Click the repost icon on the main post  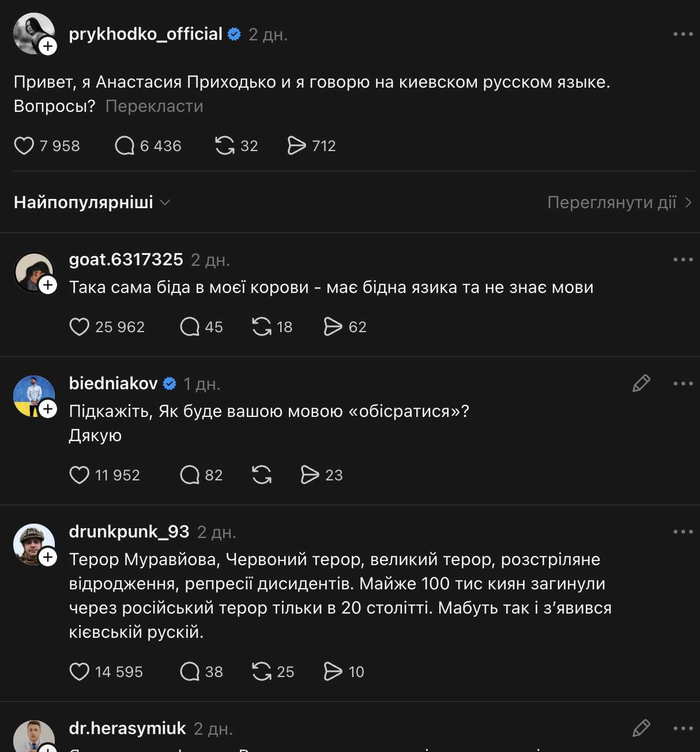(225, 145)
